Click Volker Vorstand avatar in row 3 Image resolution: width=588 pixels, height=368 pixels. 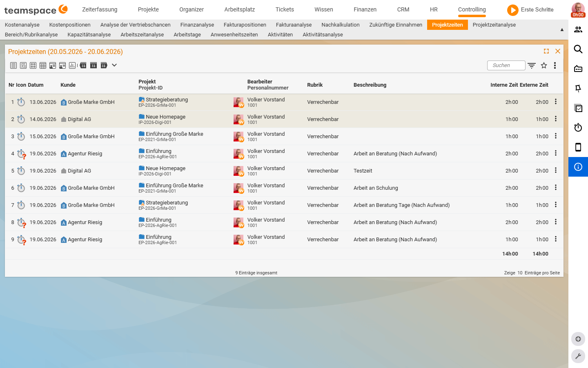pyautogui.click(x=238, y=137)
